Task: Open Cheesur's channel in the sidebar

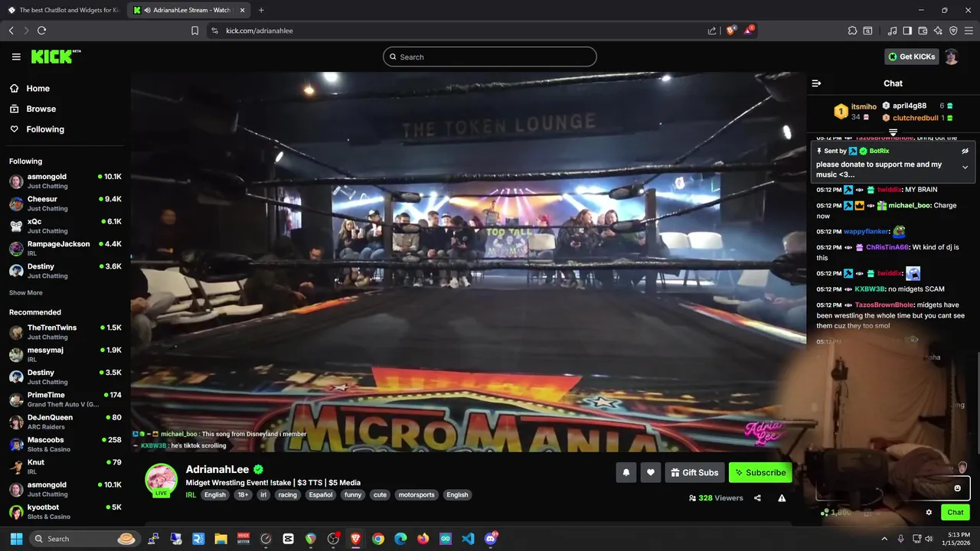Action: (x=65, y=204)
